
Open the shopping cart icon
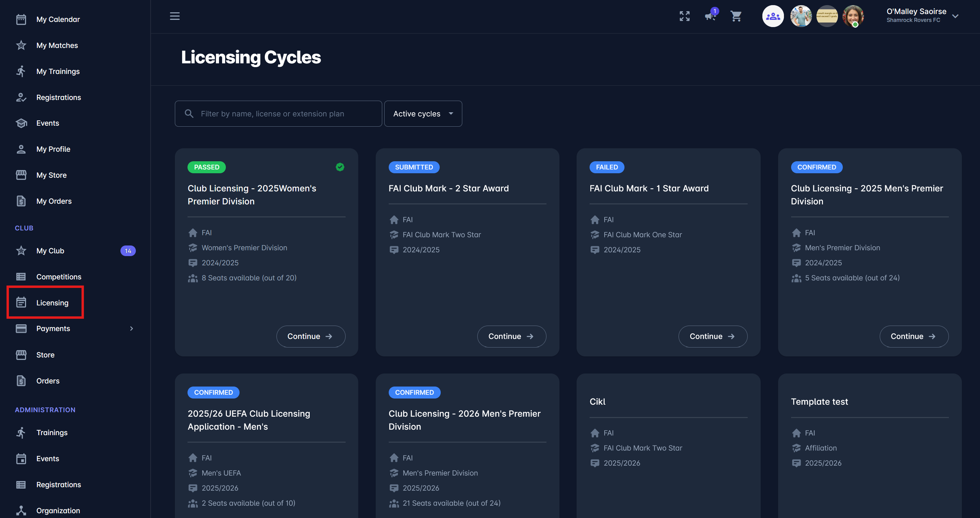[x=736, y=16]
